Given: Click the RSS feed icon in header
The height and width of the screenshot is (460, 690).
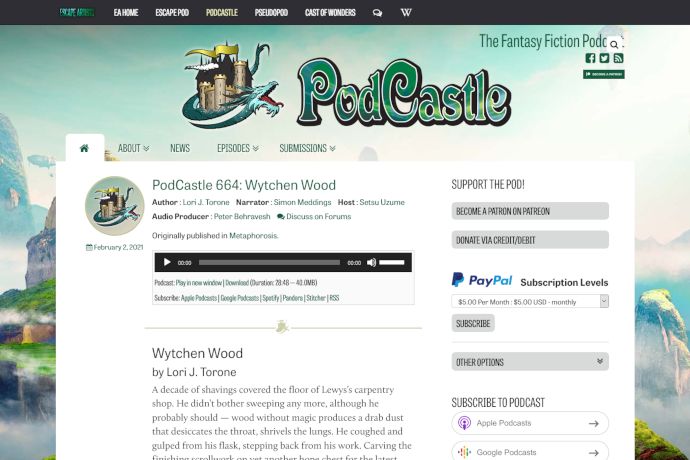Looking at the screenshot, I should 618,58.
